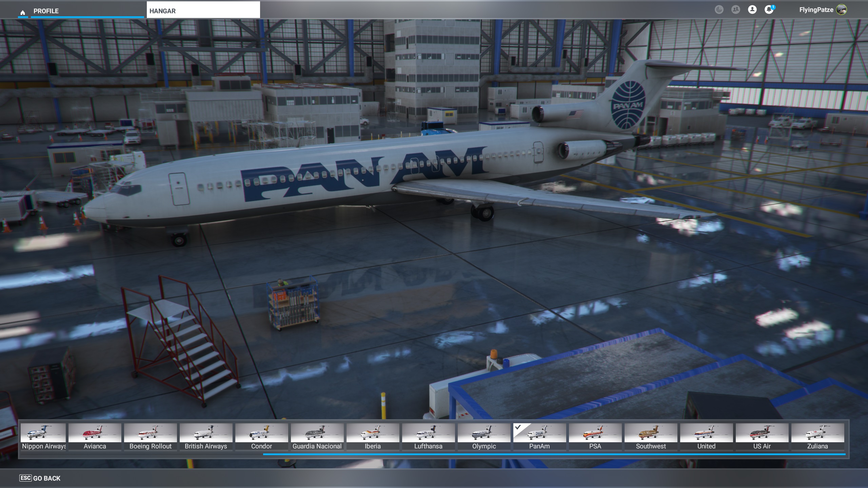This screenshot has height=488, width=868.
Task: Select the British Airways livery
Action: coord(206,436)
